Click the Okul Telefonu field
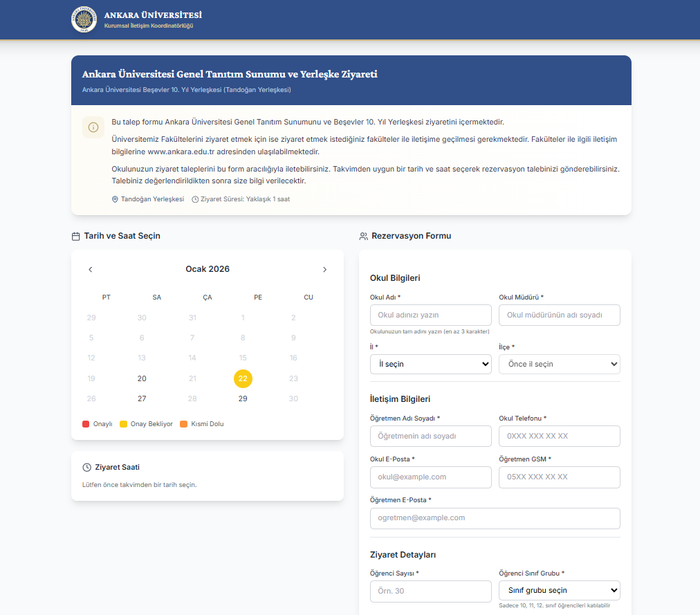 [560, 437]
